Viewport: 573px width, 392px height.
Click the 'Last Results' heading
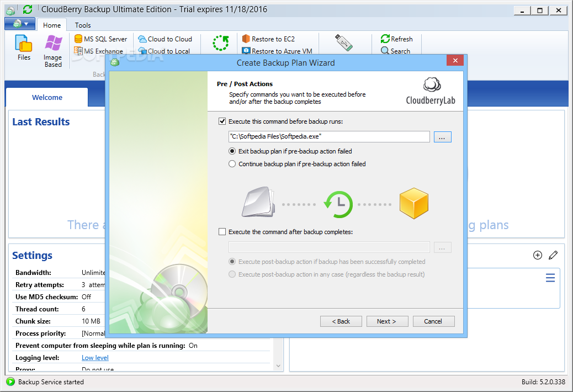click(x=41, y=121)
